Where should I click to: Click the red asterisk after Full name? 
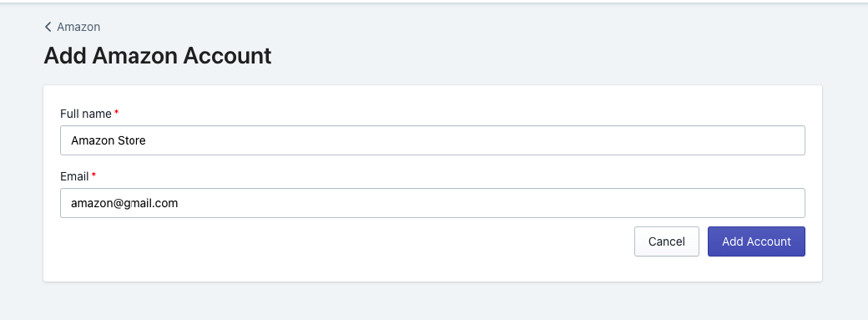click(x=116, y=113)
